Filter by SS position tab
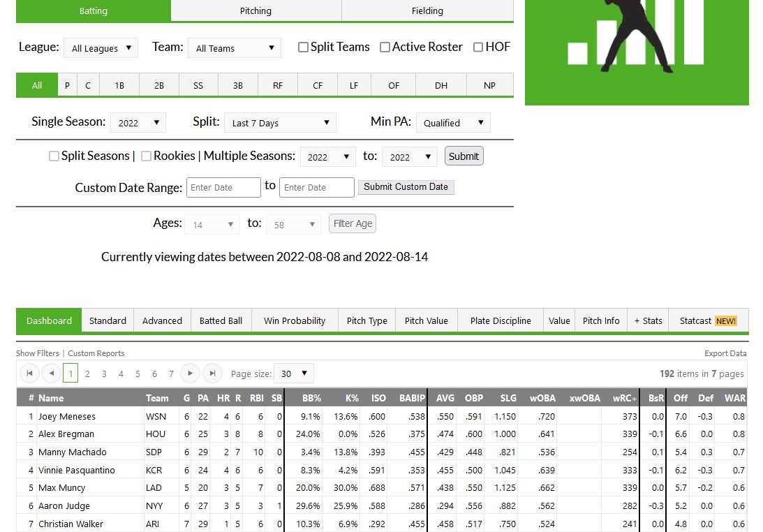 coord(198,85)
